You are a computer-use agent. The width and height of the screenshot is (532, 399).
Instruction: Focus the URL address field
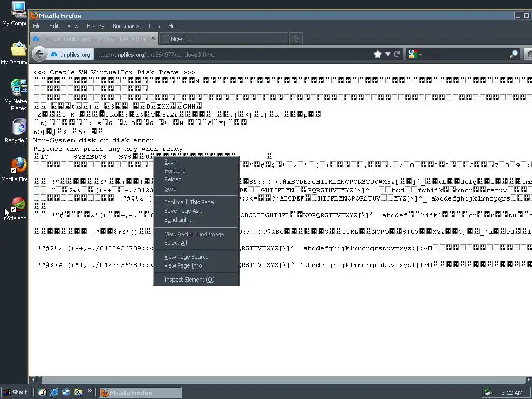(x=232, y=54)
